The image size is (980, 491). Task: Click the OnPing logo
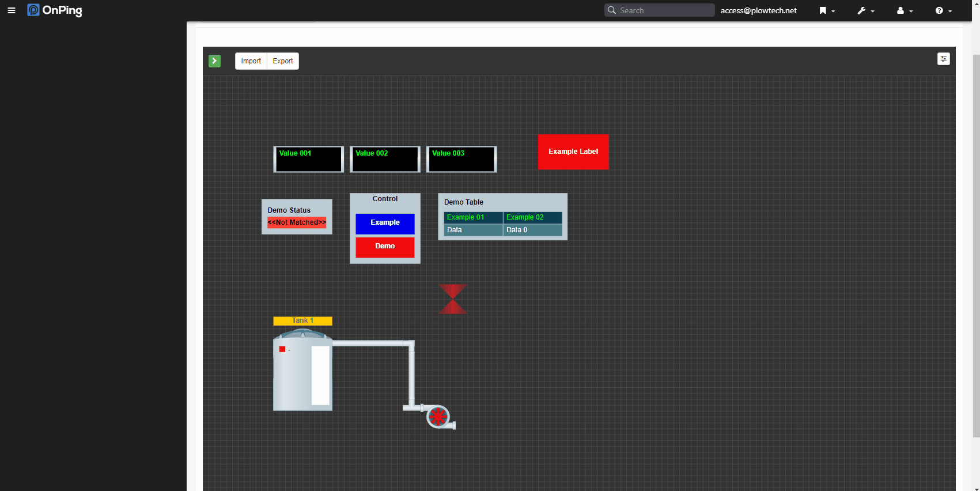pos(55,10)
